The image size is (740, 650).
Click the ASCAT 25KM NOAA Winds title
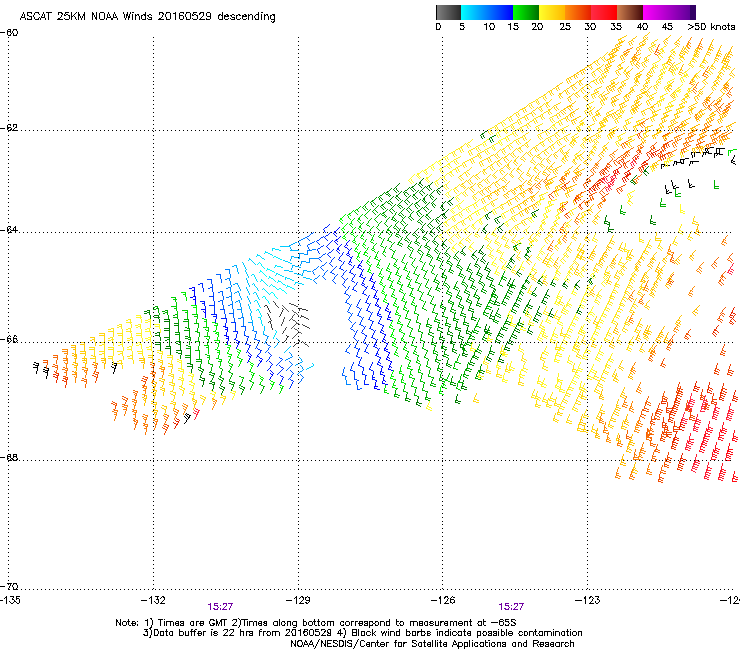pyautogui.click(x=147, y=16)
